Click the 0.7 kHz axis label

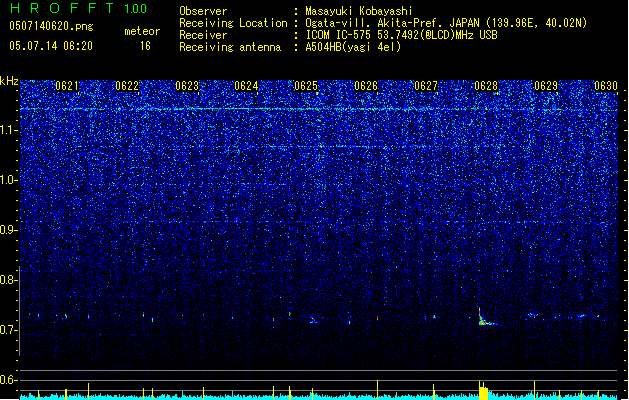point(8,330)
